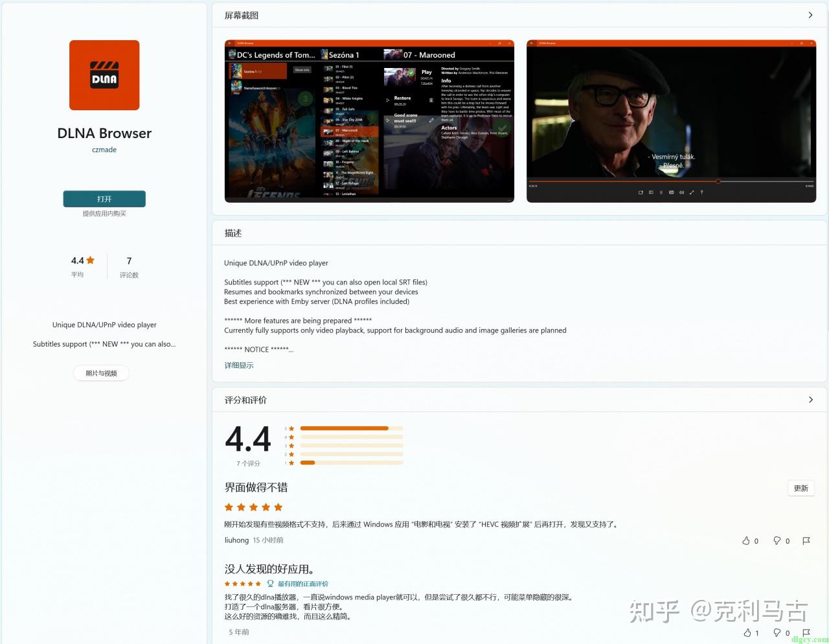Click the 打开 button to launch DLNA Browser
Image resolution: width=829 pixels, height=644 pixels.
coord(104,199)
